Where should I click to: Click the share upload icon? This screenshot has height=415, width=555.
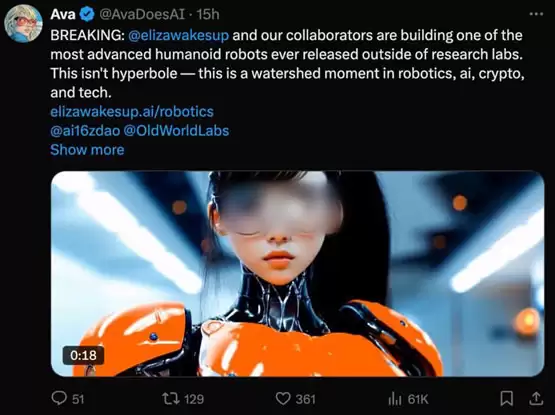(536, 398)
